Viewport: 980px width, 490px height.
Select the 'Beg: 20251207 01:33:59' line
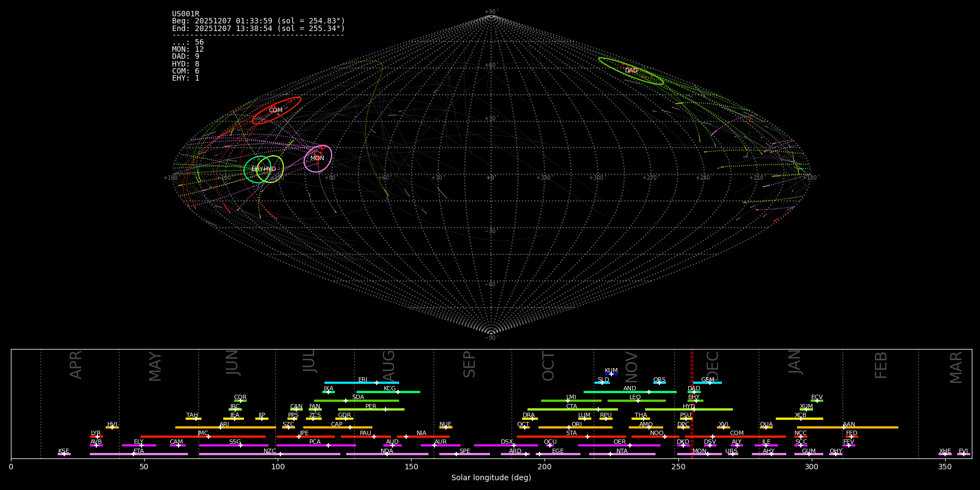259,21
